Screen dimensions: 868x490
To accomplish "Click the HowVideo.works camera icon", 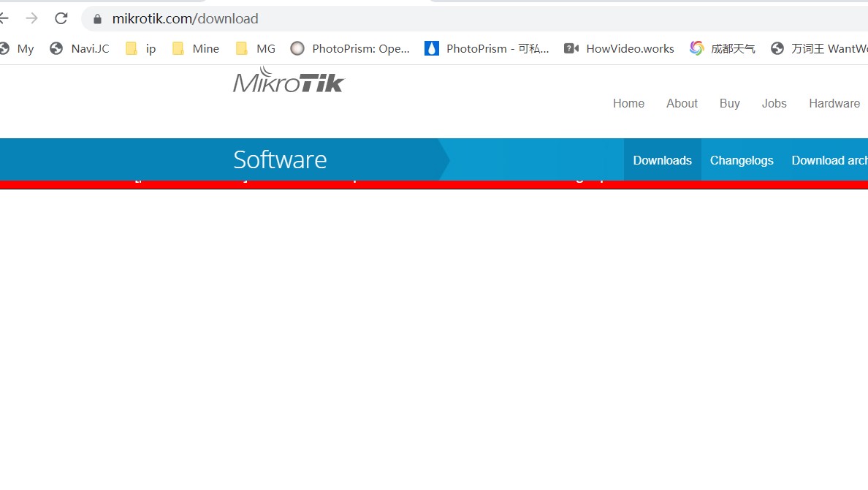I will (571, 49).
